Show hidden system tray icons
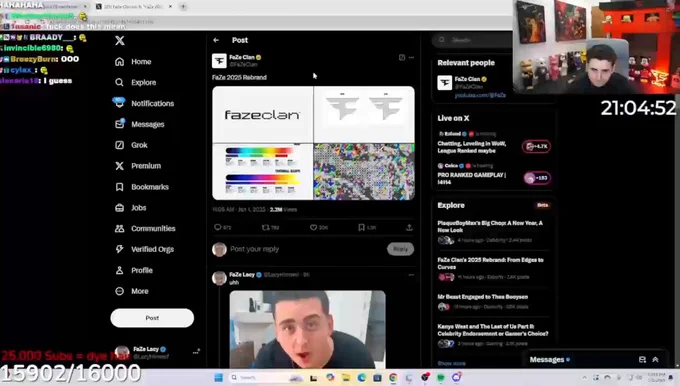680x386 pixels. pos(584,378)
